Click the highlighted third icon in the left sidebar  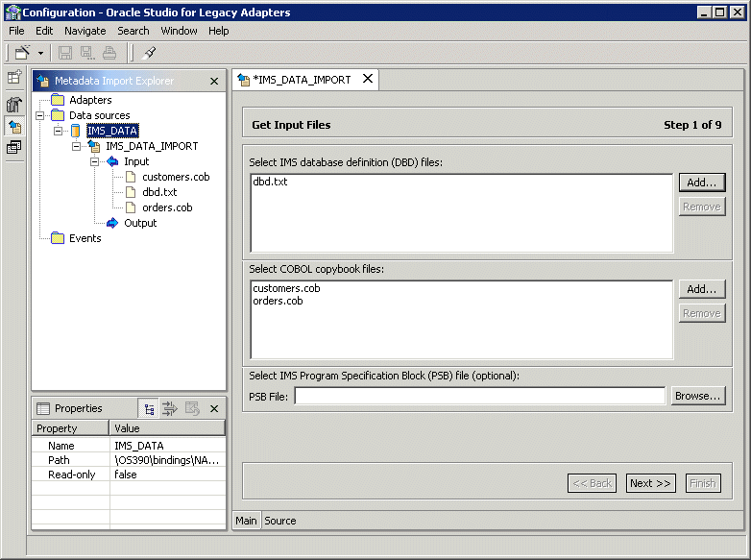[14, 127]
